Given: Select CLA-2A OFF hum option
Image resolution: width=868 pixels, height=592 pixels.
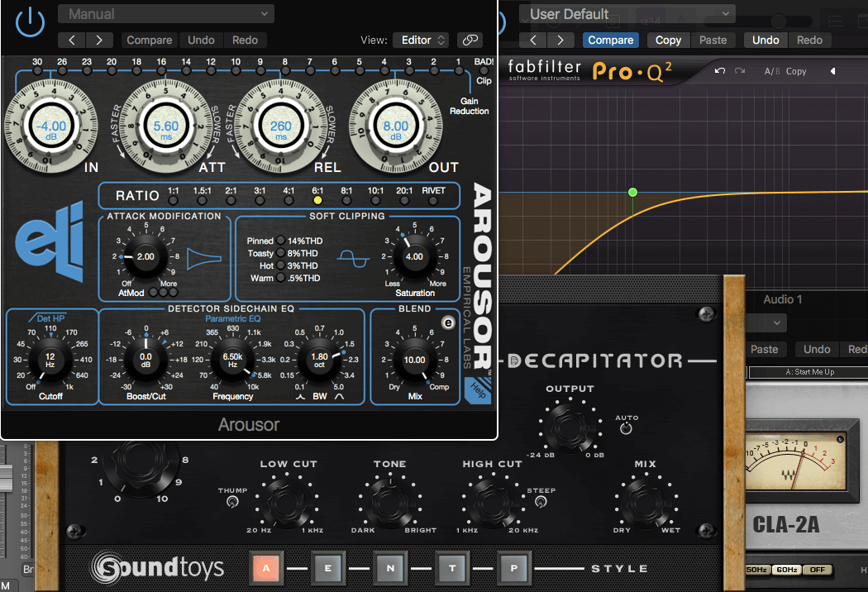Looking at the screenshot, I should (818, 570).
